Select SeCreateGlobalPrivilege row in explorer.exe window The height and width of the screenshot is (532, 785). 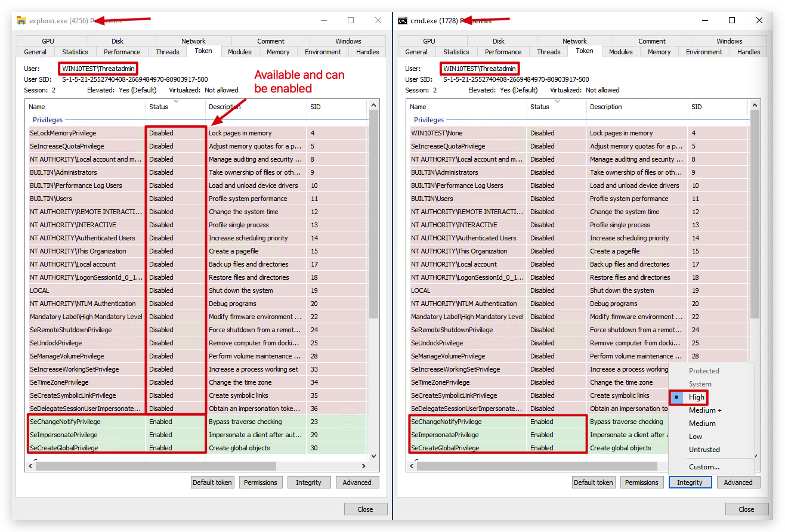pos(197,448)
